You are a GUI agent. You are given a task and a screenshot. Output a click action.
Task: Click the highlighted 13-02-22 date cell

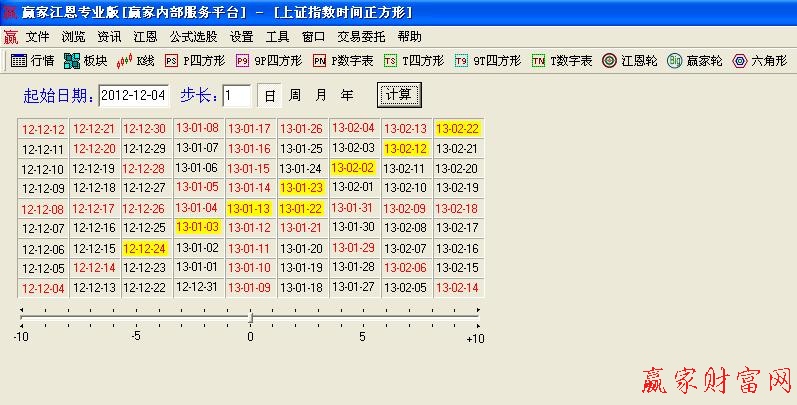pyautogui.click(x=458, y=129)
